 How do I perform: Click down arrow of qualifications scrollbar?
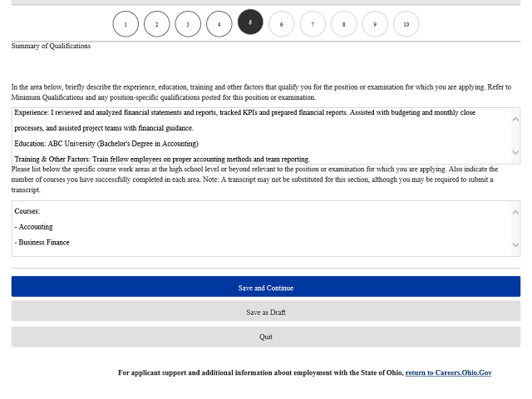[515, 152]
